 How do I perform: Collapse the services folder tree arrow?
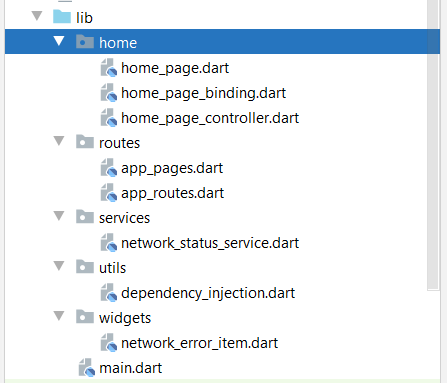59,216
